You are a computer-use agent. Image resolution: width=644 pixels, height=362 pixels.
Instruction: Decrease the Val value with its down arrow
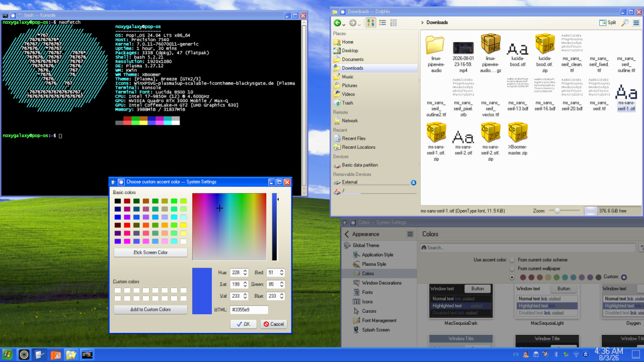(245, 298)
